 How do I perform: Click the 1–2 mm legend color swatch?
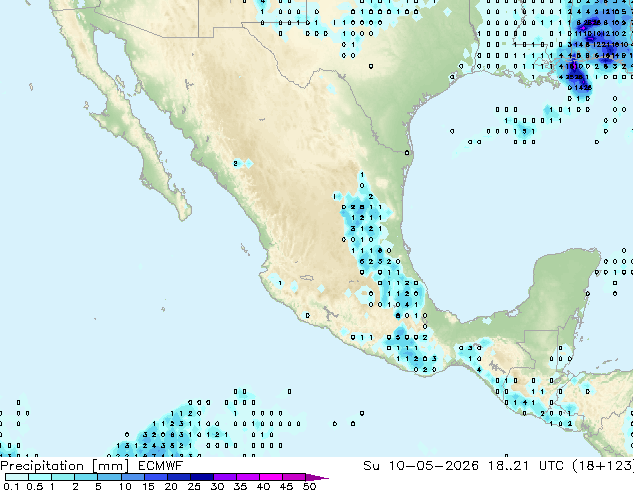[x=63, y=477]
